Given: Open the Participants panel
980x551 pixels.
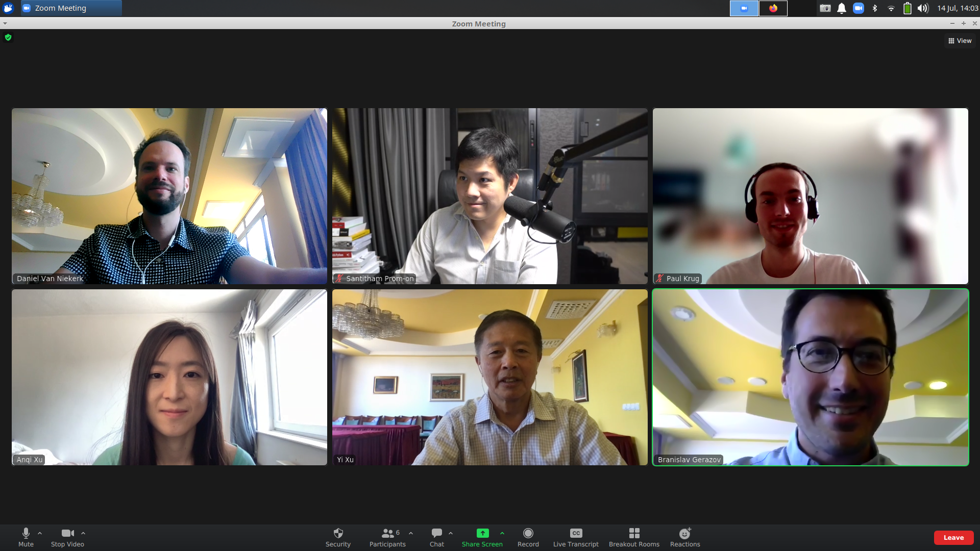Looking at the screenshot, I should coord(387,537).
